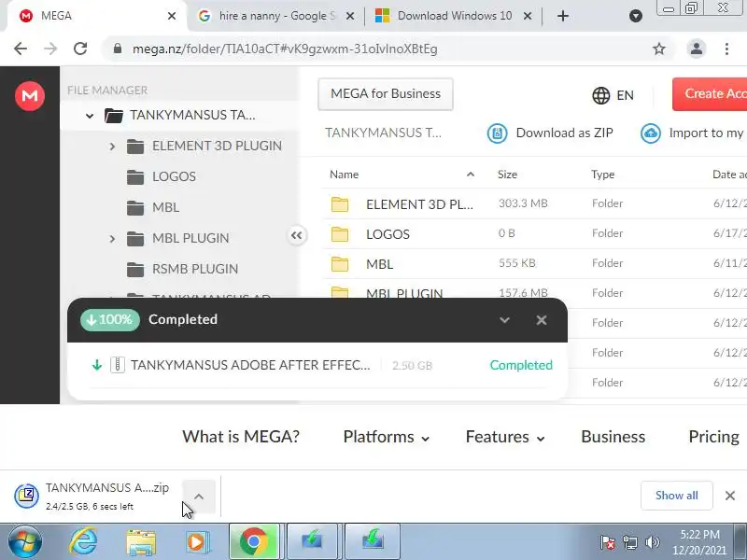Collapse the file manager tree panel

tap(296, 235)
